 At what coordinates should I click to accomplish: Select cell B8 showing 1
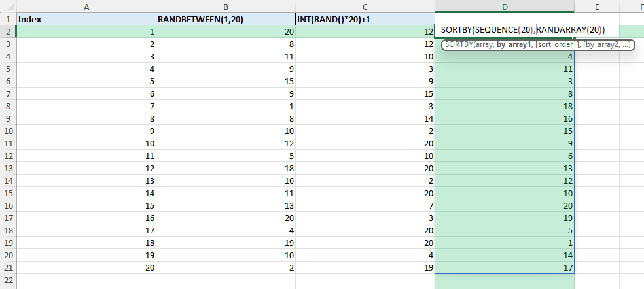pyautogui.click(x=226, y=107)
